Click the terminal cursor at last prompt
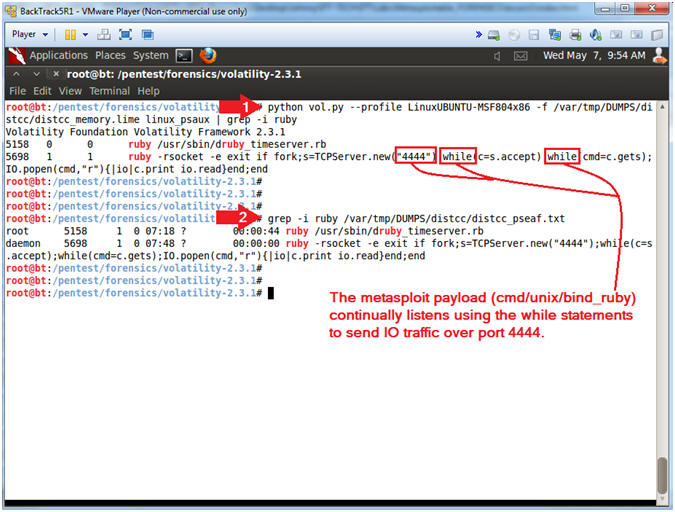675x512 pixels. pos(271,293)
